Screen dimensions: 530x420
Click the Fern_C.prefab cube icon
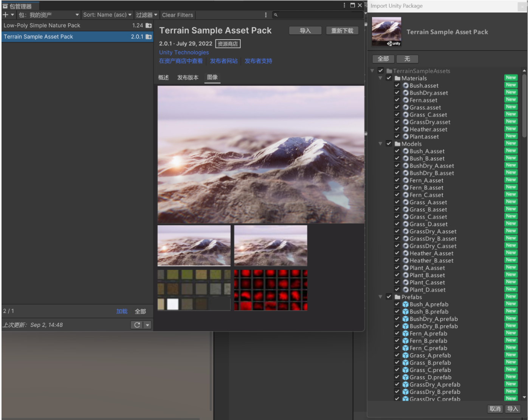pyautogui.click(x=406, y=348)
